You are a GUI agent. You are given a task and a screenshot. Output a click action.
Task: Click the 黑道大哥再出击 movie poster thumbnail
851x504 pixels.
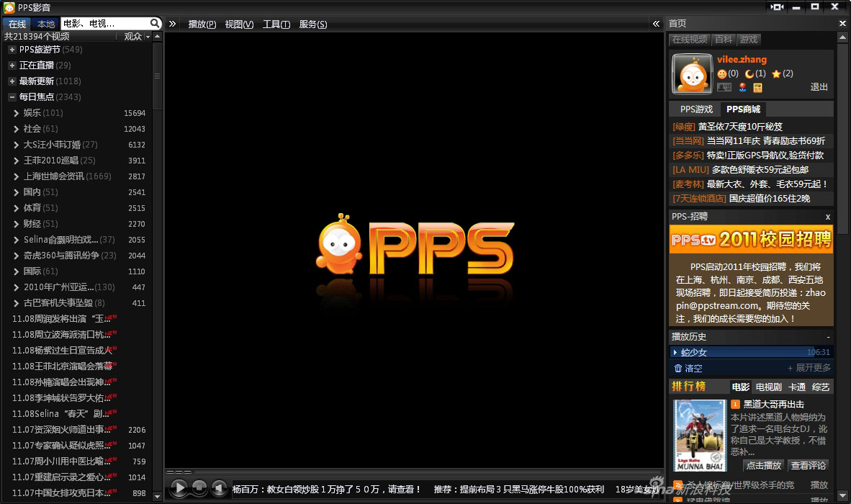(x=700, y=436)
